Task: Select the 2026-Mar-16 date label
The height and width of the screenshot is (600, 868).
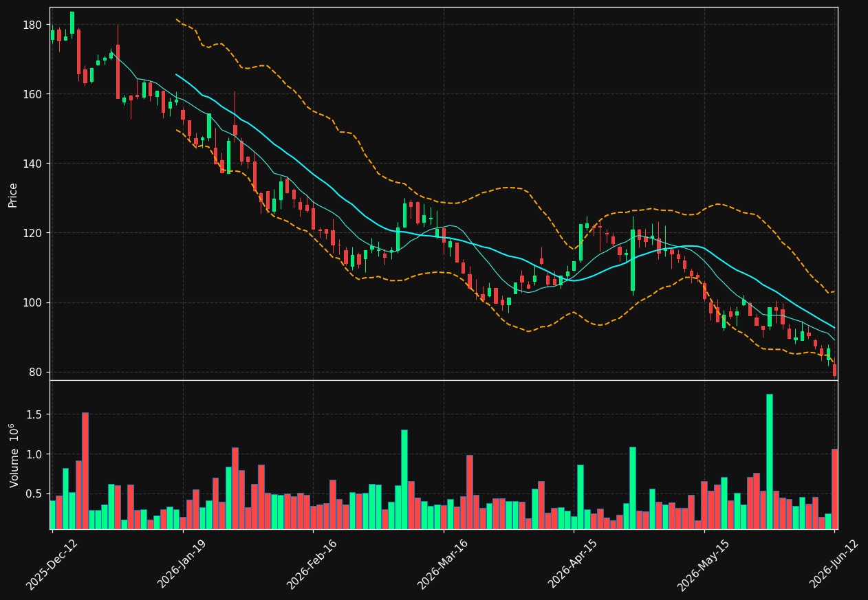Action: 444,564
